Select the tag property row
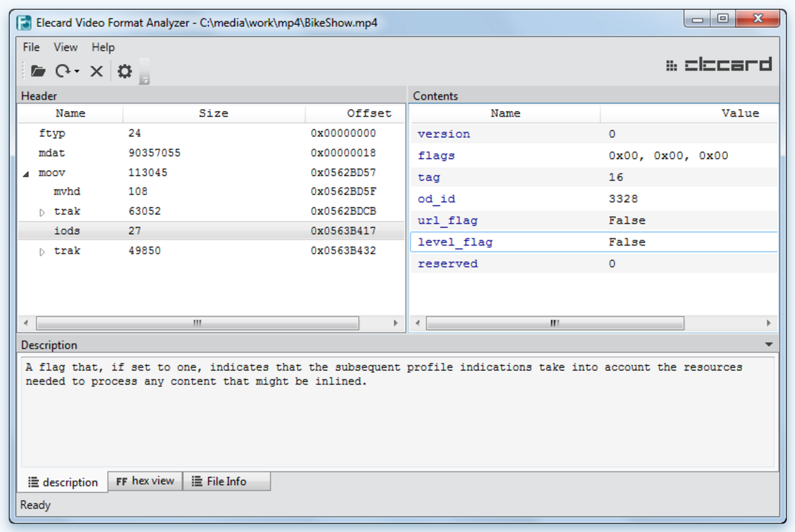Viewport: 795px width, 532px height. tap(594, 177)
